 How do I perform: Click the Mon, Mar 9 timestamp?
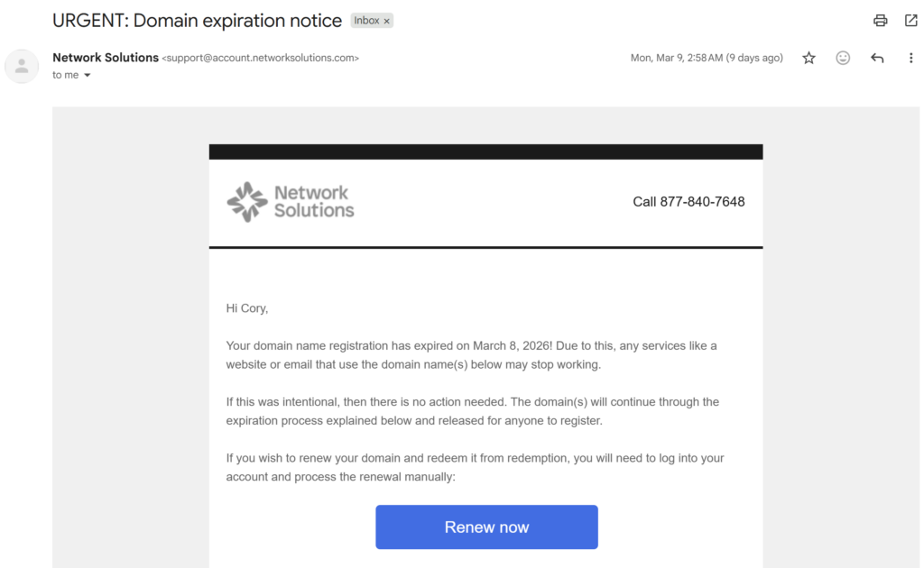707,58
